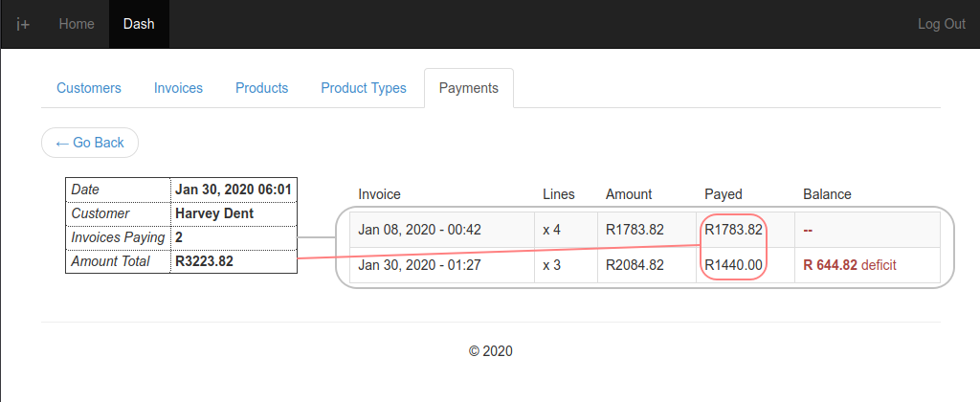
Task: Click the Jan 30, 2020 06:01 date value
Action: (x=234, y=190)
